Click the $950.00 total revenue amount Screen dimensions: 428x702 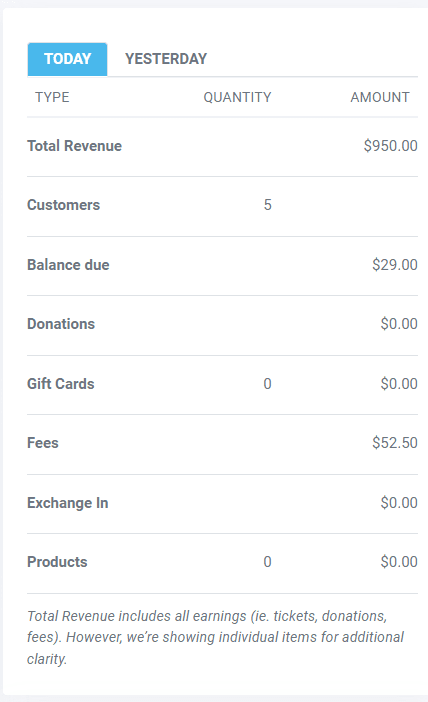pyautogui.click(x=390, y=146)
